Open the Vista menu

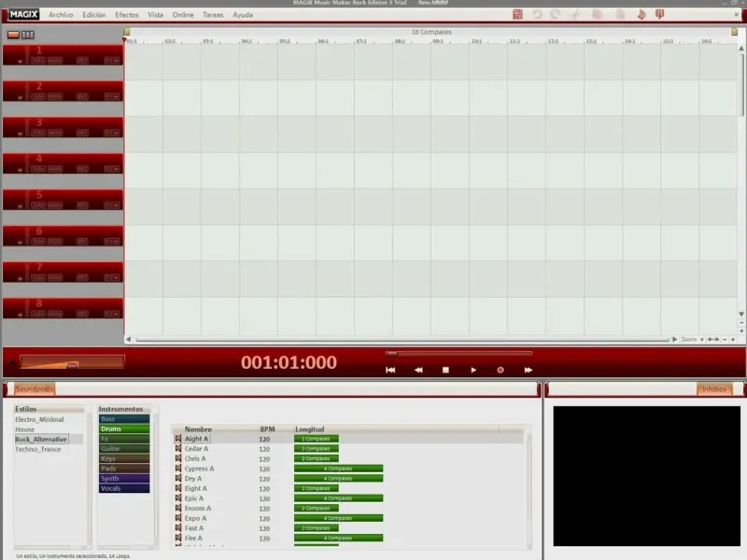155,15
